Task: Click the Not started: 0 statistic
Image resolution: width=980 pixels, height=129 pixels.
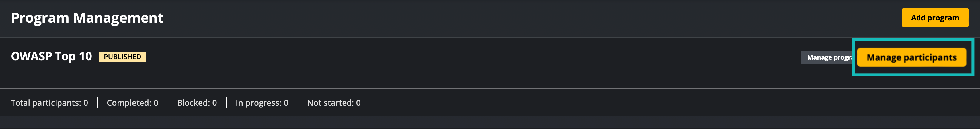Action: [x=334, y=103]
